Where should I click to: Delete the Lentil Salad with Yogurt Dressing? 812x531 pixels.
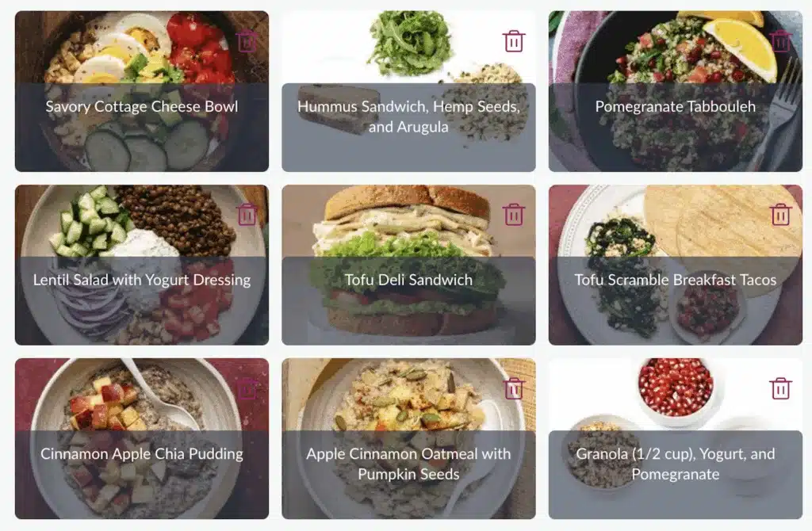(x=247, y=215)
